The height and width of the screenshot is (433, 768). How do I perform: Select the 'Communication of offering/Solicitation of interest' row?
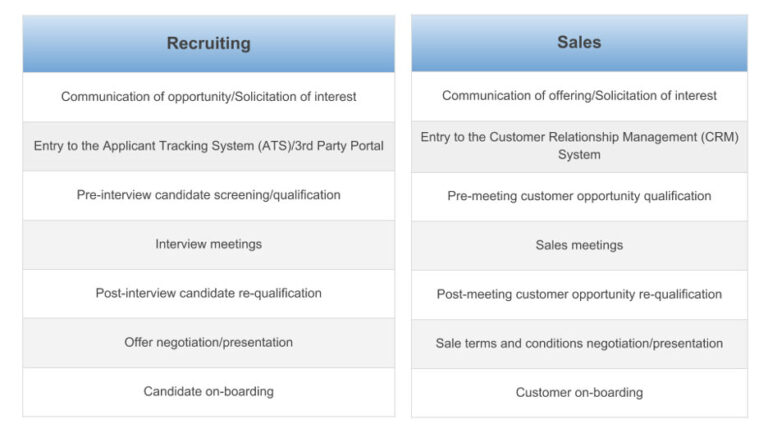(x=579, y=96)
